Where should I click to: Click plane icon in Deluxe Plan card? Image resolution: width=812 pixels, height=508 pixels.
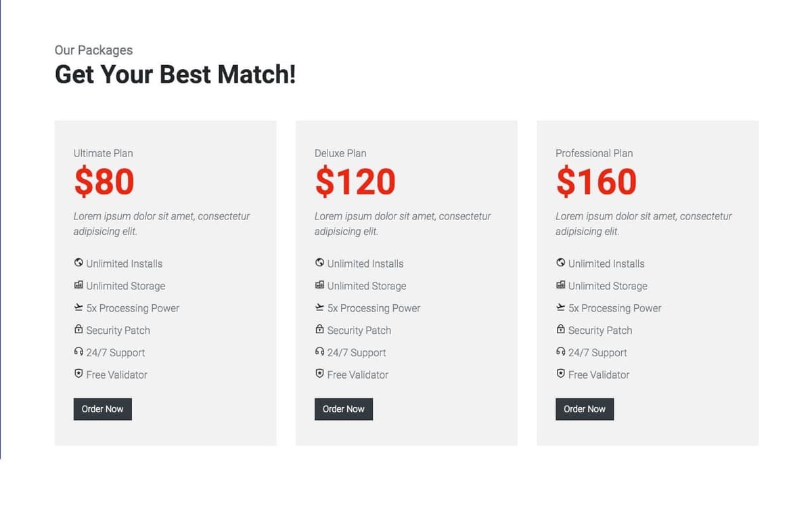(x=319, y=308)
